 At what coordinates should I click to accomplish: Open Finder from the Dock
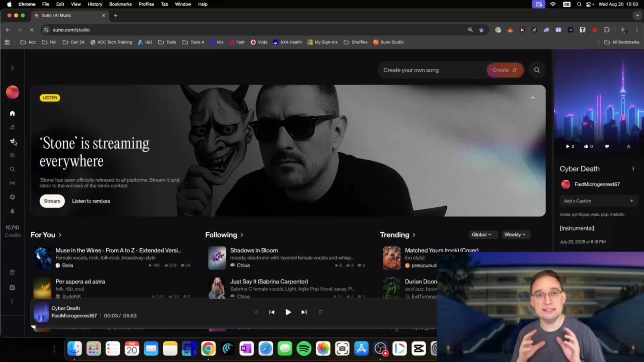tap(74, 349)
